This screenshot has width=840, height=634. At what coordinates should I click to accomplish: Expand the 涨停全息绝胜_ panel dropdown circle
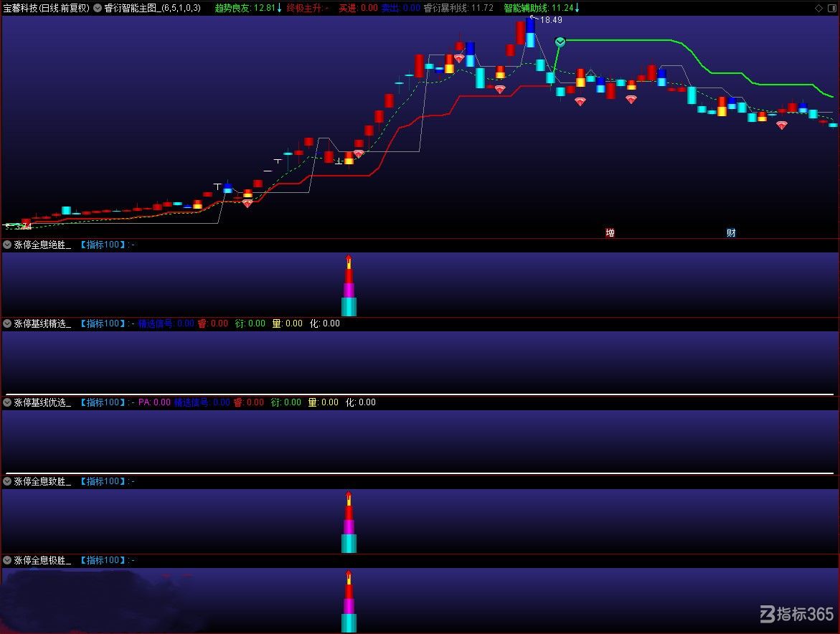(7, 245)
